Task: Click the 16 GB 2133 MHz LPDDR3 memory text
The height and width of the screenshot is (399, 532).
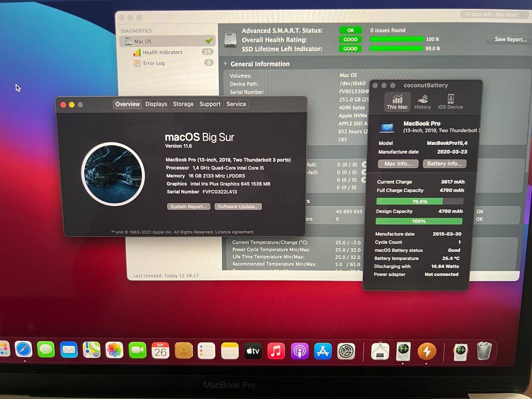Action: coord(217,176)
